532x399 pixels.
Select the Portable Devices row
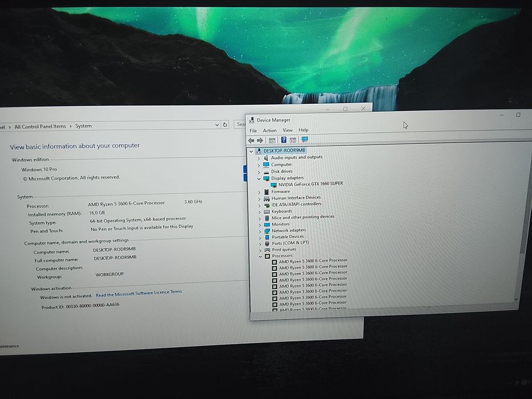click(x=288, y=237)
